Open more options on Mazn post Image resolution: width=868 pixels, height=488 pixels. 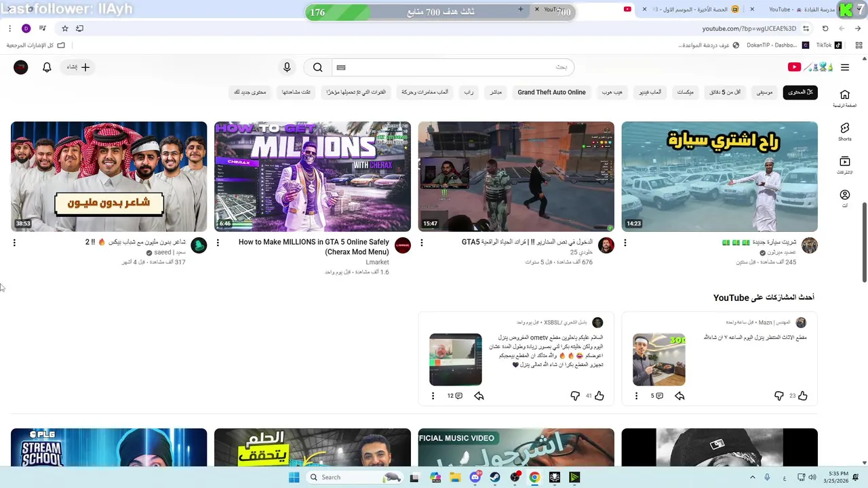click(636, 396)
